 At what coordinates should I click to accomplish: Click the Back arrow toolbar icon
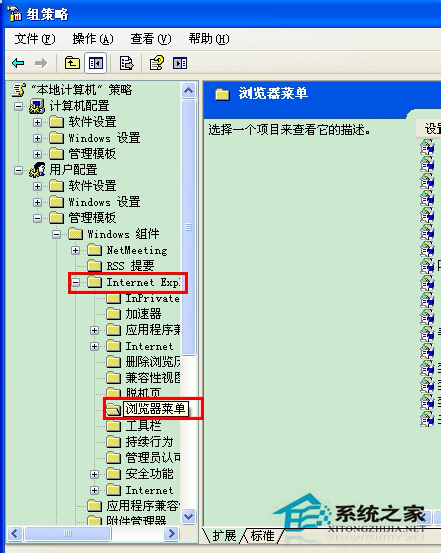(18, 63)
